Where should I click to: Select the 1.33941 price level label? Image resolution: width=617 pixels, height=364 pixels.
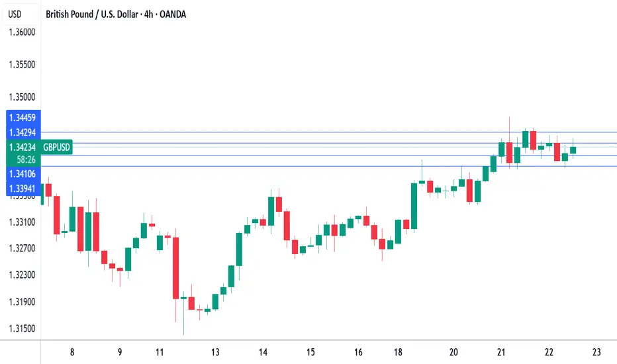(x=23, y=189)
